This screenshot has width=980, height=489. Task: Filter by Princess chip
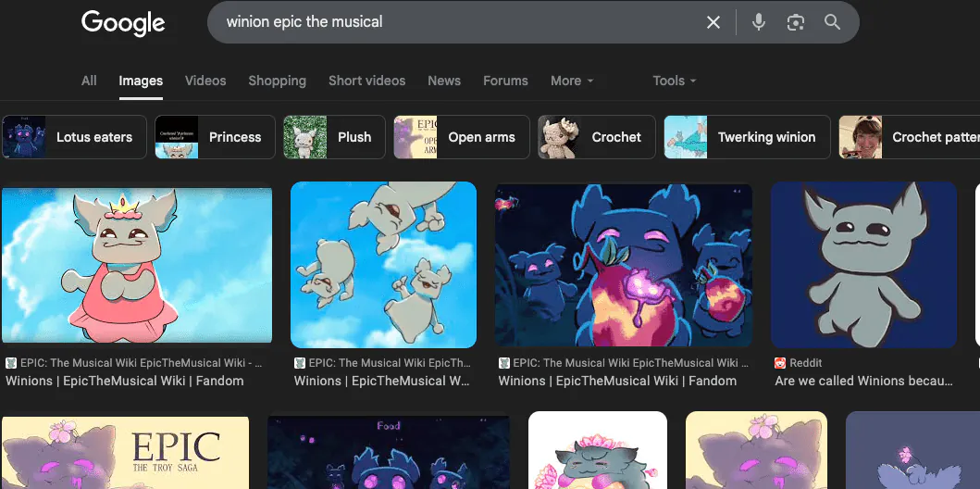pyautogui.click(x=215, y=137)
